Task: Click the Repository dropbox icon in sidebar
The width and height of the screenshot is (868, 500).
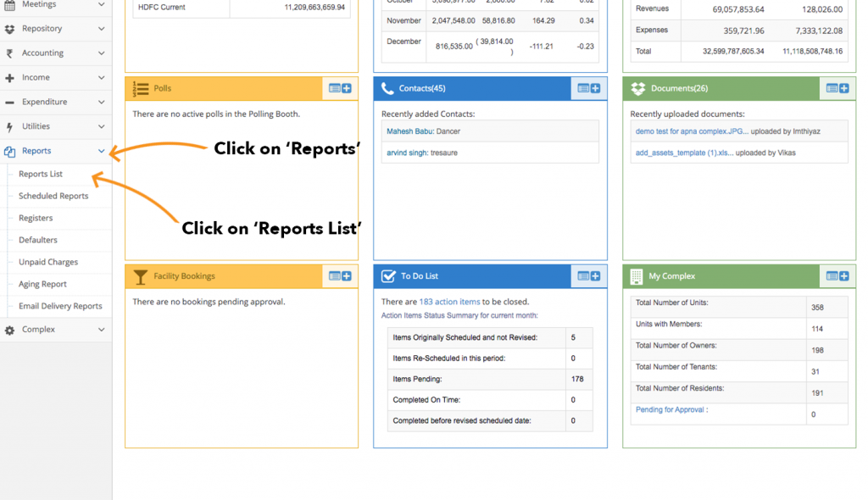Action: click(9, 29)
